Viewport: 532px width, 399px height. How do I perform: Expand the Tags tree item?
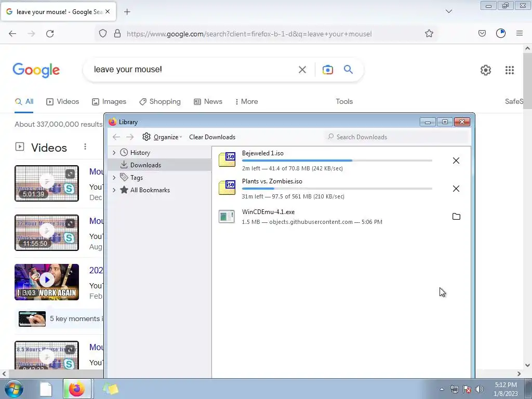point(114,178)
